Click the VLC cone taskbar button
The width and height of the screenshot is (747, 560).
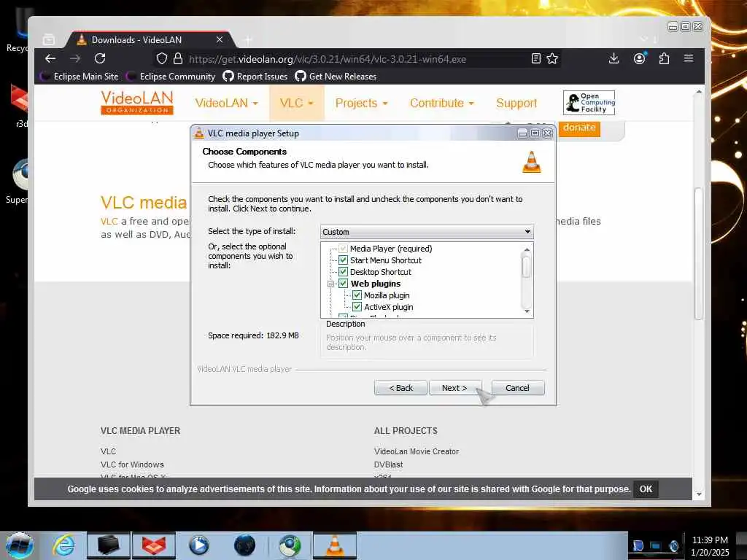click(335, 545)
